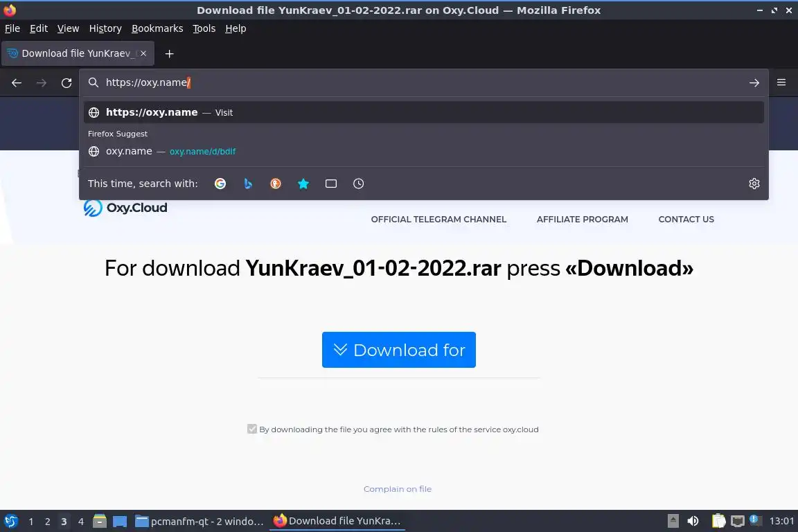Open the file manager taskbar icon
Screen dimensions: 798x532
pos(100,521)
